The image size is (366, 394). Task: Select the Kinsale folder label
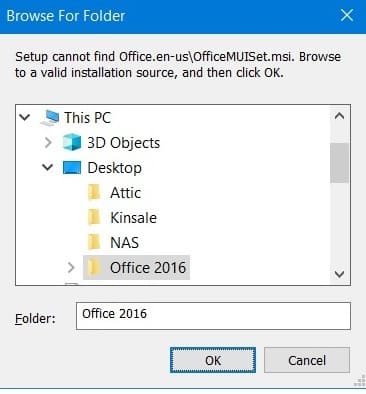133,218
